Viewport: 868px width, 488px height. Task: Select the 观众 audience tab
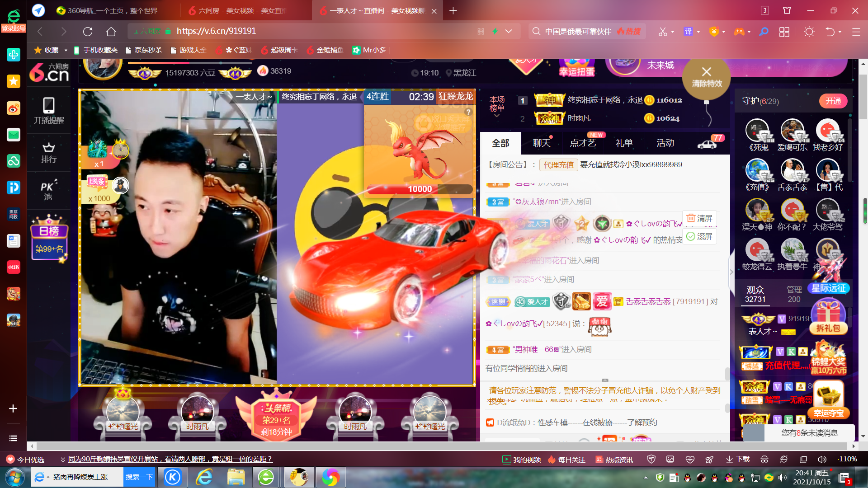point(755,294)
